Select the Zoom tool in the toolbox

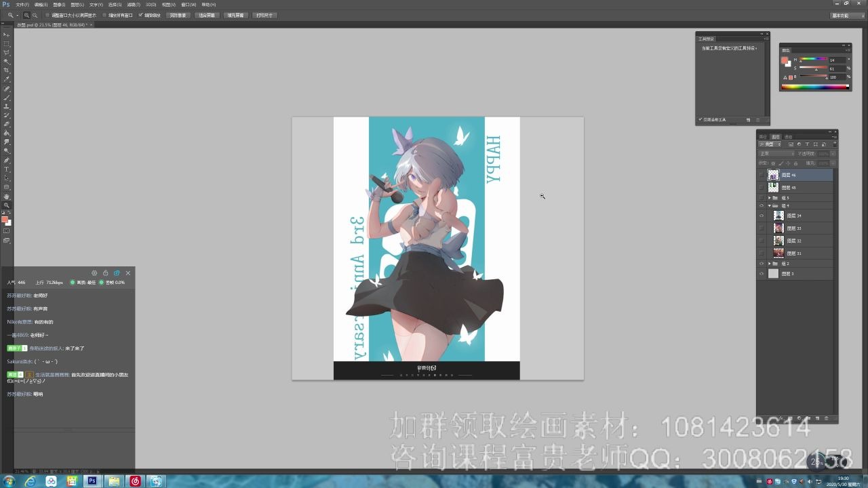7,205
